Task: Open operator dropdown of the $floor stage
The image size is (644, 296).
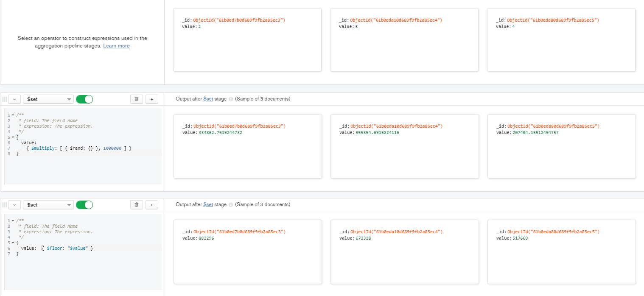Action: (x=48, y=205)
